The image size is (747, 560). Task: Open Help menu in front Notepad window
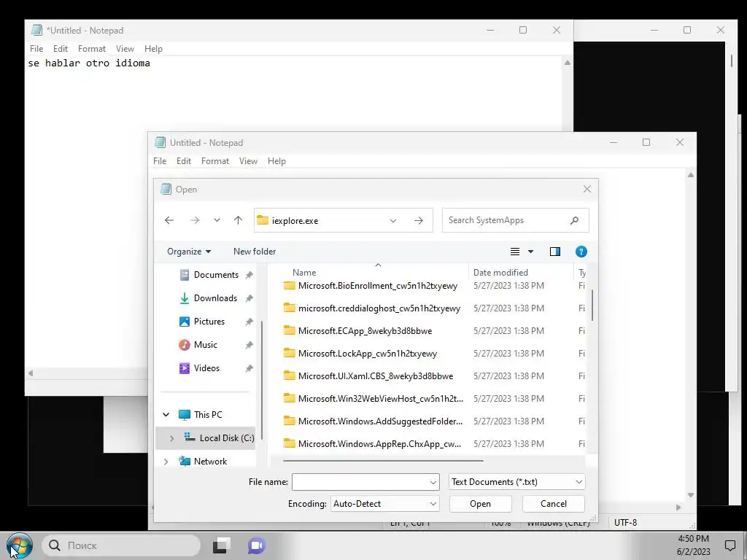coord(276,161)
